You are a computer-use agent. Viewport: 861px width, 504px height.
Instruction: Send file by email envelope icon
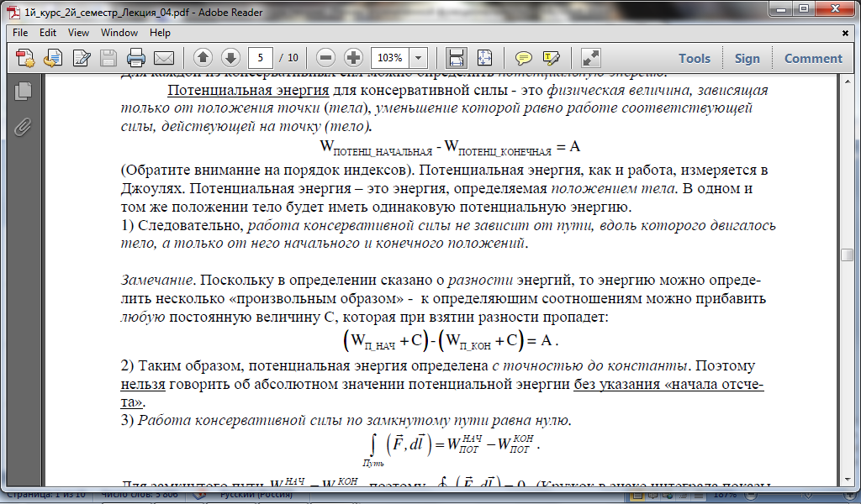[164, 58]
